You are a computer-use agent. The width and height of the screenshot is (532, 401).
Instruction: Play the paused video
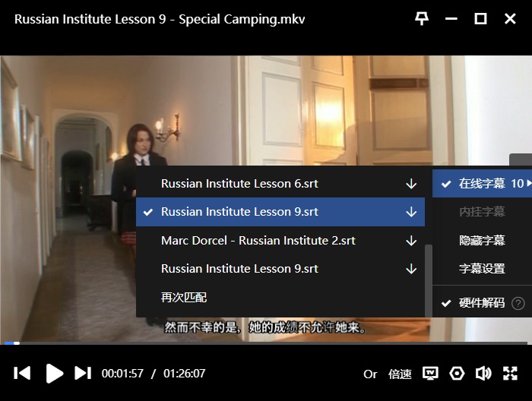click(x=54, y=373)
